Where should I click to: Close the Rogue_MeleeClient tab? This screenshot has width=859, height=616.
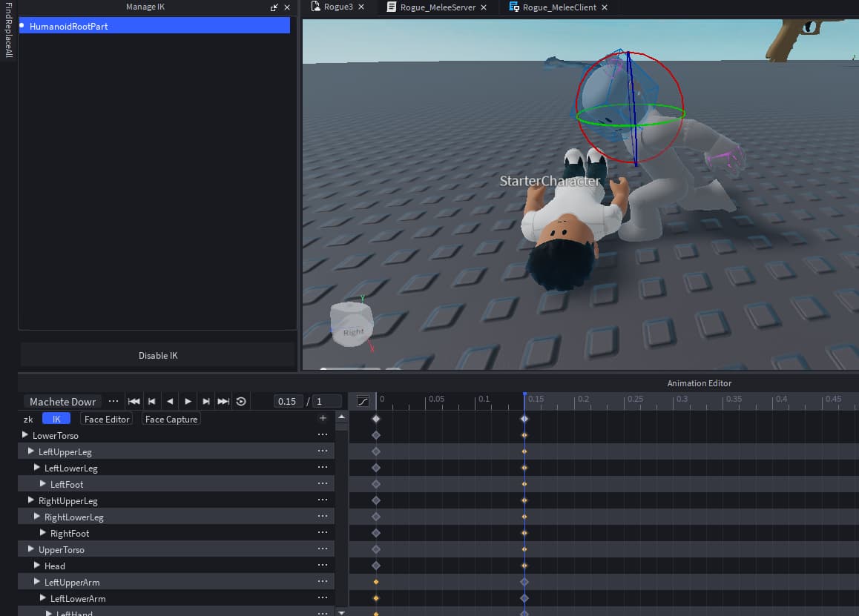click(605, 7)
